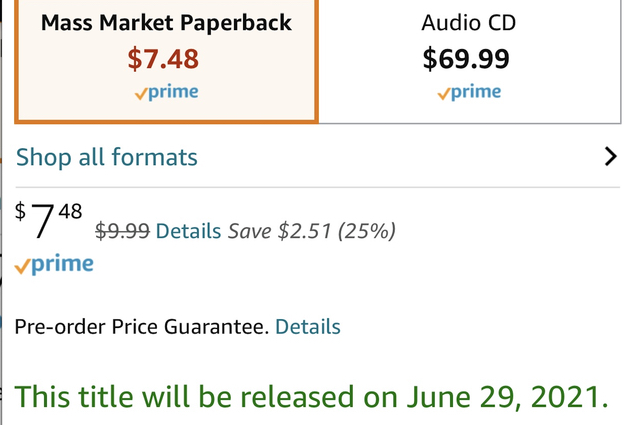Open the Shop all formats link
Screen dimensions: 636x425
[x=107, y=157]
